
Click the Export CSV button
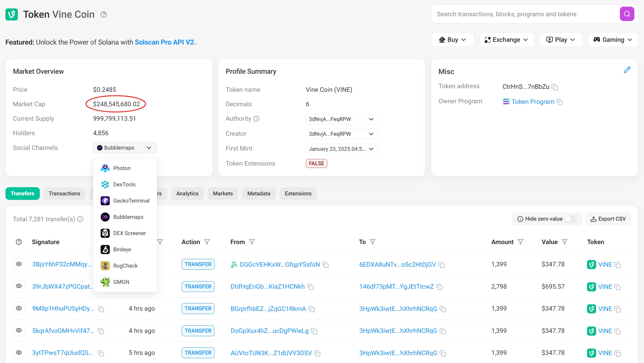coord(608,219)
